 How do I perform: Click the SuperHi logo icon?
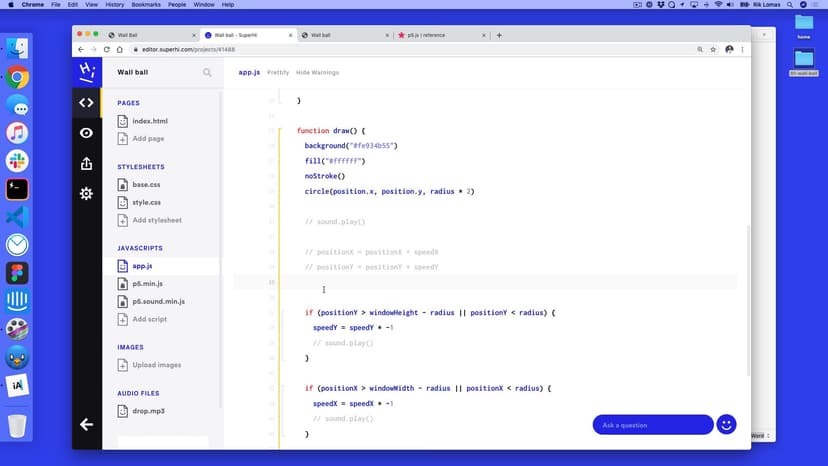[86, 72]
